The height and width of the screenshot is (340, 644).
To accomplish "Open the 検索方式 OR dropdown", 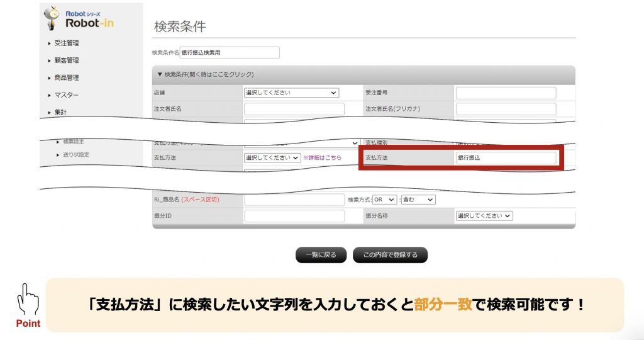I will [384, 200].
